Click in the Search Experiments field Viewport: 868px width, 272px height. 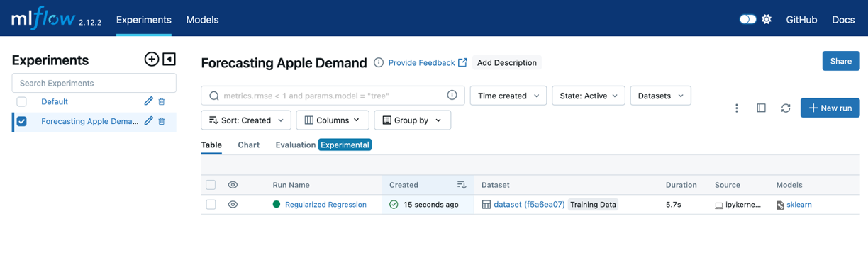pyautogui.click(x=94, y=83)
